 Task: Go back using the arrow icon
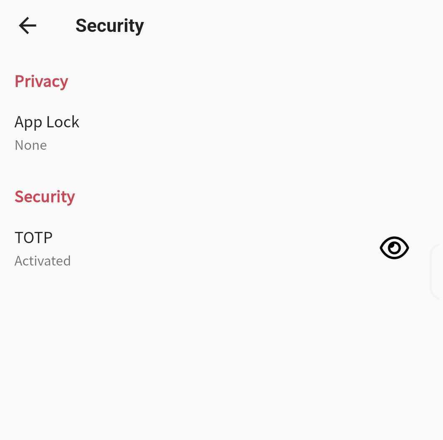(28, 26)
